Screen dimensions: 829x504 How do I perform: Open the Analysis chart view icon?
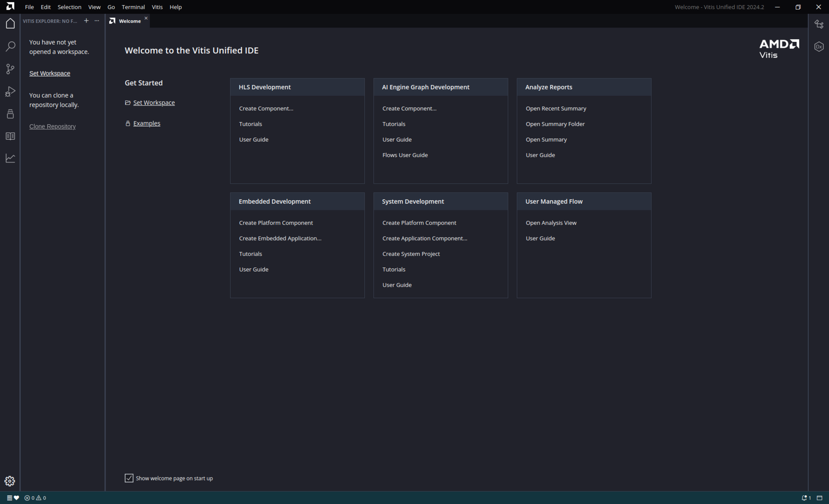(10, 158)
